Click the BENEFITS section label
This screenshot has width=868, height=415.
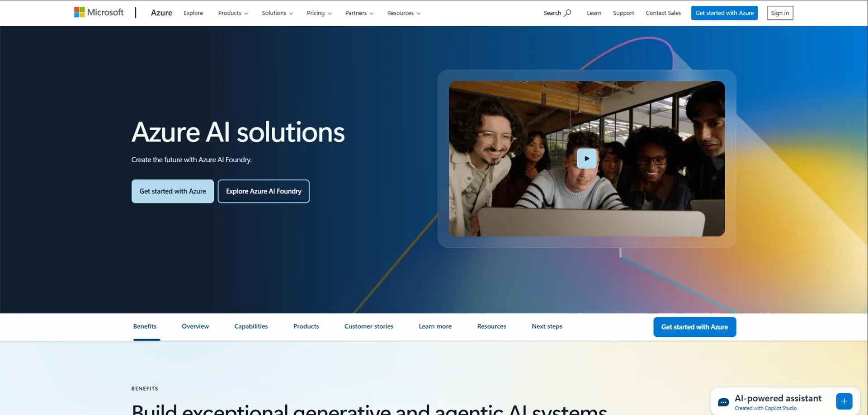pyautogui.click(x=145, y=389)
